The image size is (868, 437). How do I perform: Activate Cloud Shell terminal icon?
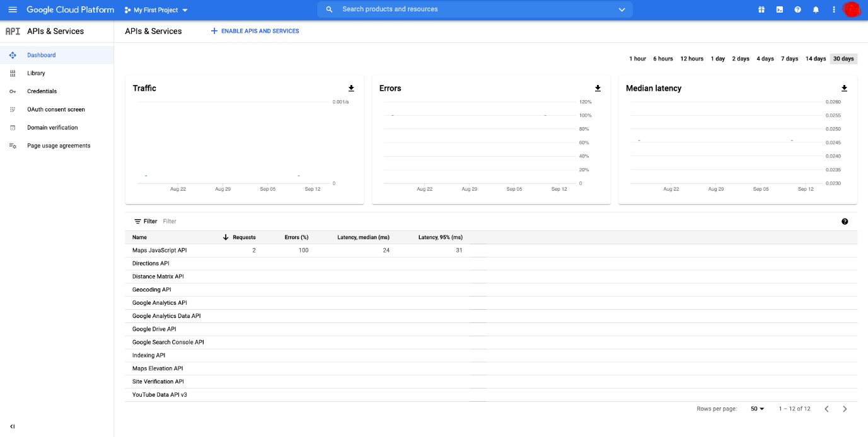[x=780, y=9]
